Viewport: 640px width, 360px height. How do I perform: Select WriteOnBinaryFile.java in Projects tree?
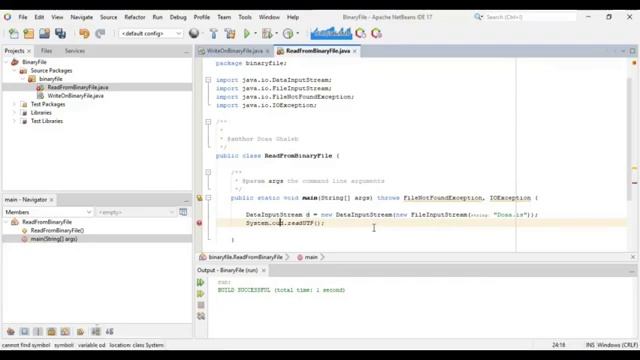(x=75, y=96)
